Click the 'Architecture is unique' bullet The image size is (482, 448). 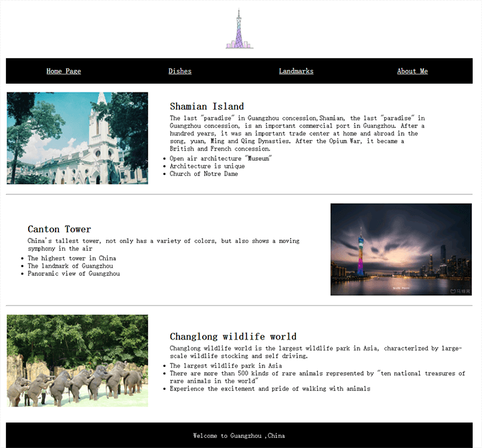[x=207, y=166]
